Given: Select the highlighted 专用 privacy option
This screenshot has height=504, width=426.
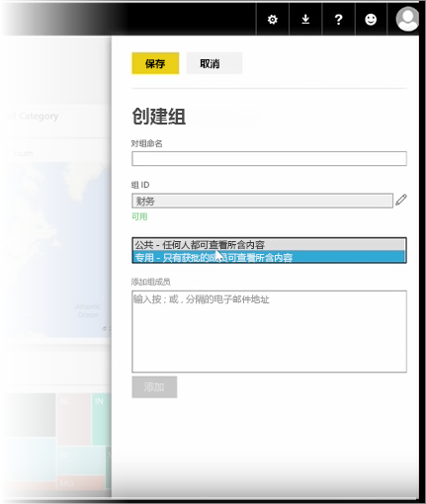Looking at the screenshot, I should click(269, 257).
